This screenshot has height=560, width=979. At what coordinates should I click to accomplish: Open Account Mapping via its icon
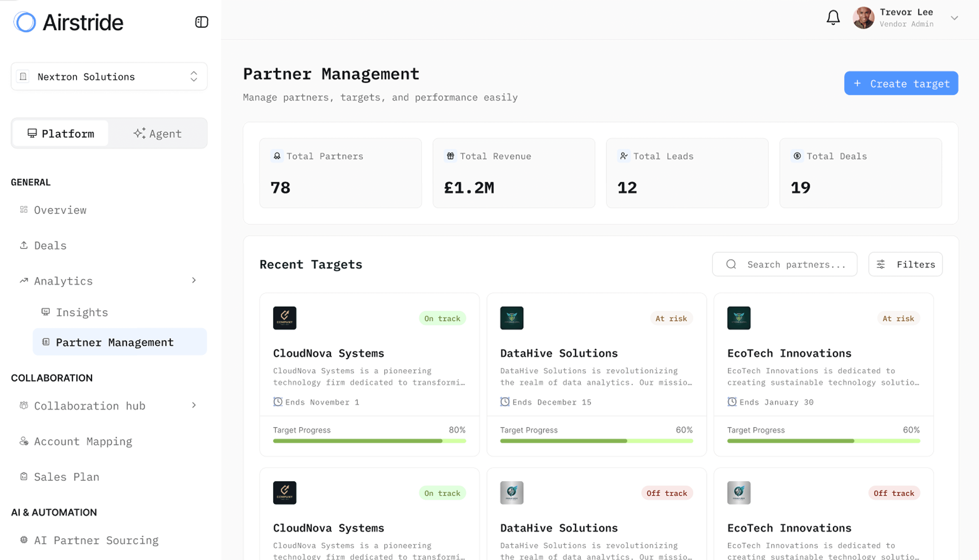coord(24,441)
